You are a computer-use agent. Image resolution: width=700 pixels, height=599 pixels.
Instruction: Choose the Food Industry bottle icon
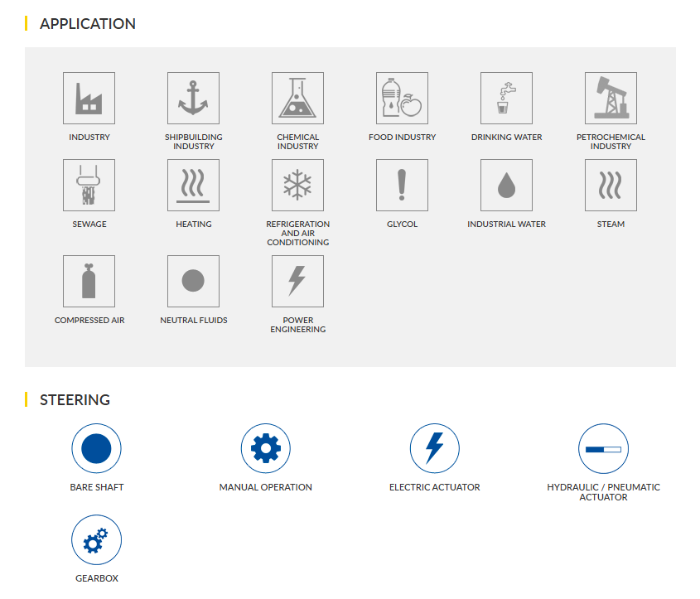coord(402,98)
